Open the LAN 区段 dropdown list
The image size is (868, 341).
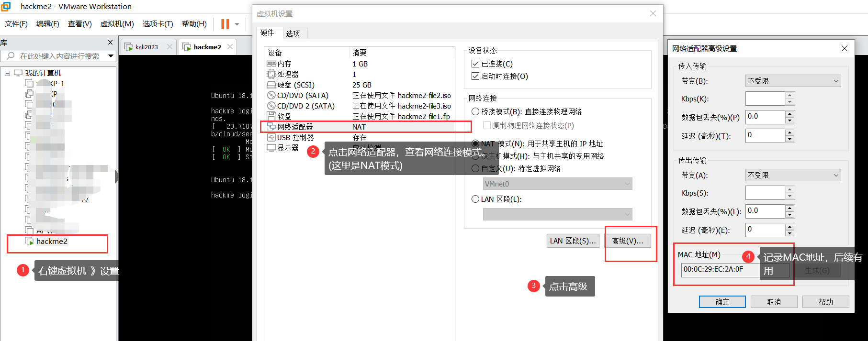click(558, 214)
